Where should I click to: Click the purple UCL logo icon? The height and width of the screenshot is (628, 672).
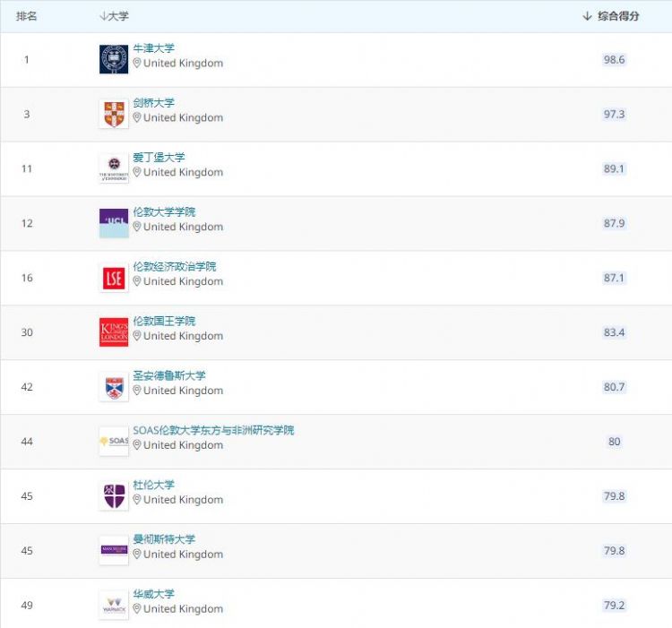pyautogui.click(x=114, y=223)
